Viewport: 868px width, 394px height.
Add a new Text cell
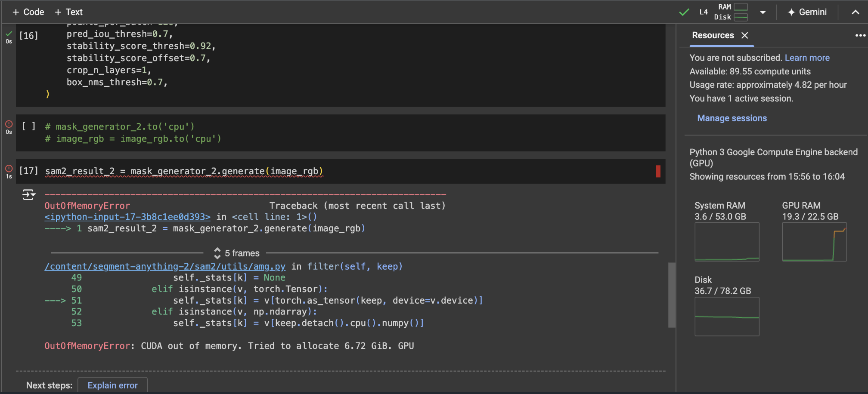tap(69, 12)
